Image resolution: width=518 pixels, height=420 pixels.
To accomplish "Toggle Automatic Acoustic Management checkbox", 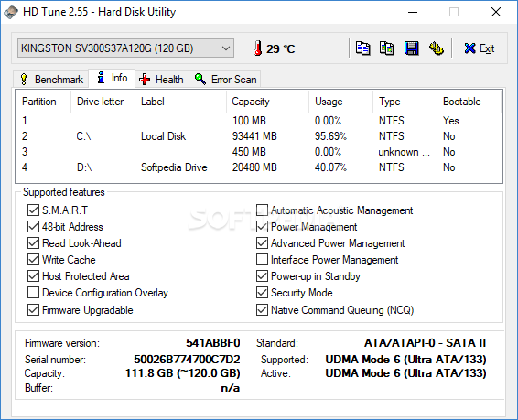I will pyautogui.click(x=262, y=210).
